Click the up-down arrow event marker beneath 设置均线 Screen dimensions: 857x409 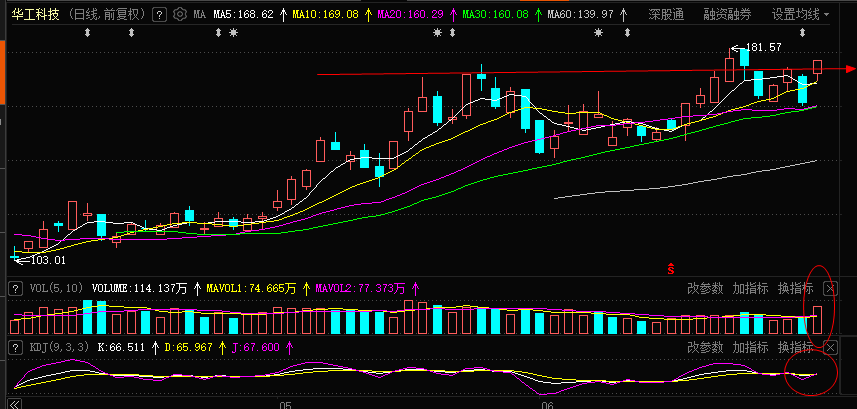click(802, 33)
